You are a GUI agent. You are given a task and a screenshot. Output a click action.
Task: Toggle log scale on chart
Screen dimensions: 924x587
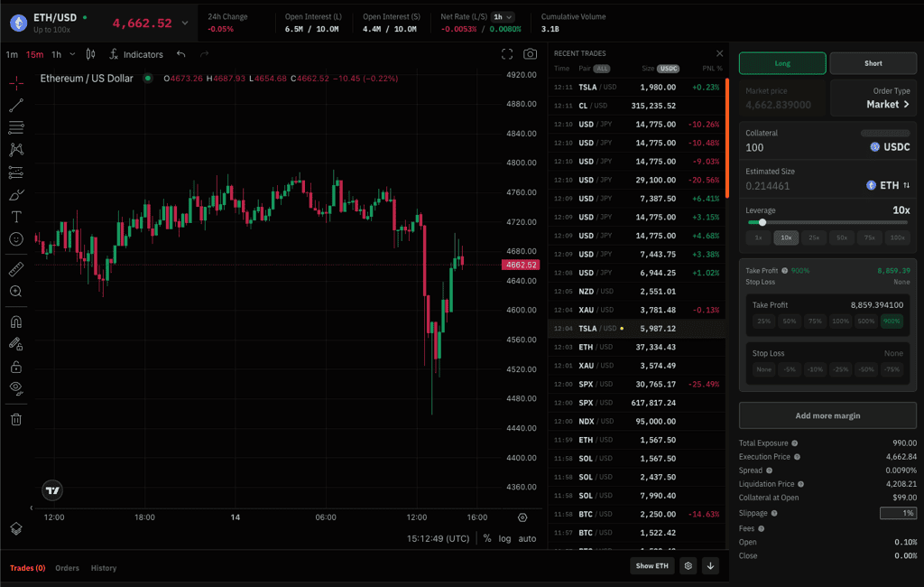[x=504, y=538]
